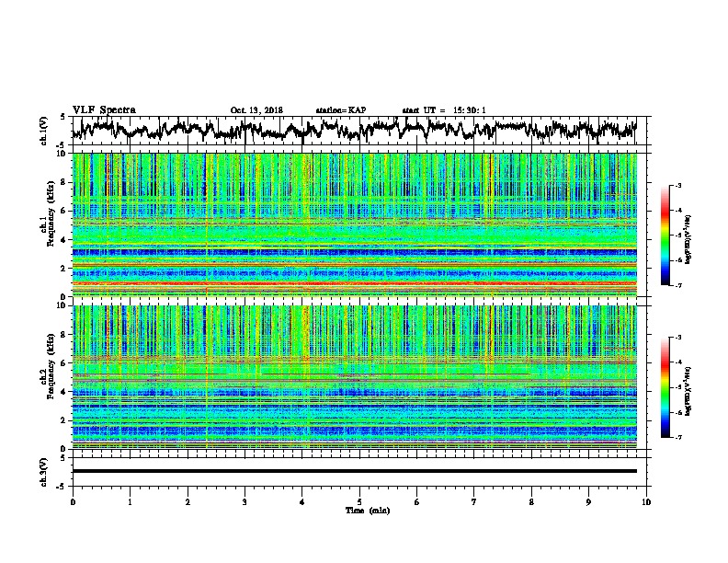Click the "-7" label on ch.1 color bar

(678, 285)
